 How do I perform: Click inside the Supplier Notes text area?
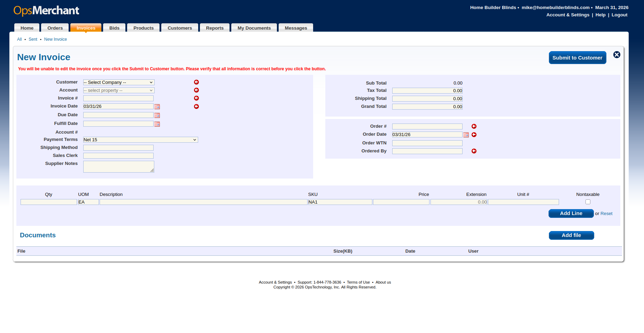pyautogui.click(x=118, y=167)
